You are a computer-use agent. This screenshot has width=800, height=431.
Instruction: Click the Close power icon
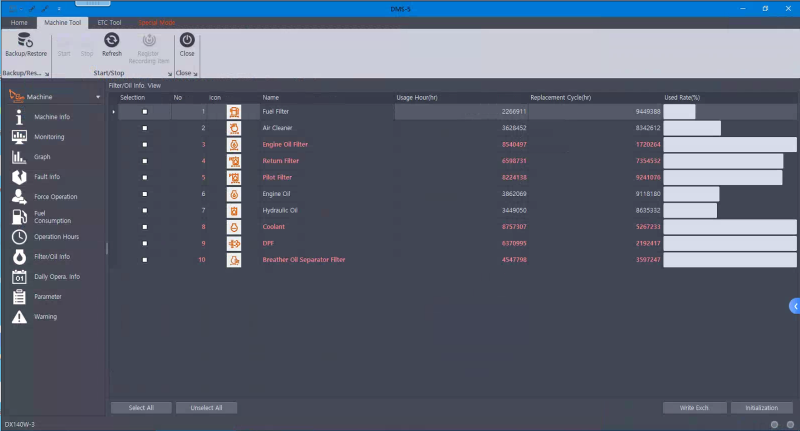coord(187,41)
